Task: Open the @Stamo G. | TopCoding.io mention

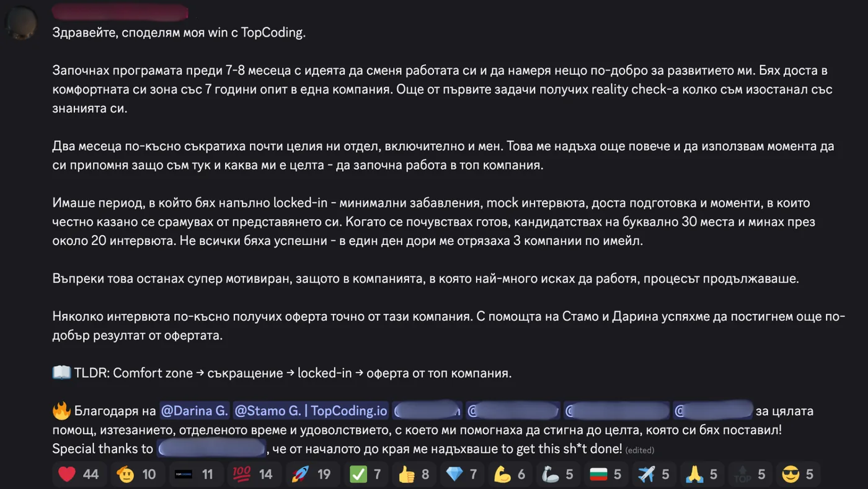Action: pyautogui.click(x=311, y=411)
